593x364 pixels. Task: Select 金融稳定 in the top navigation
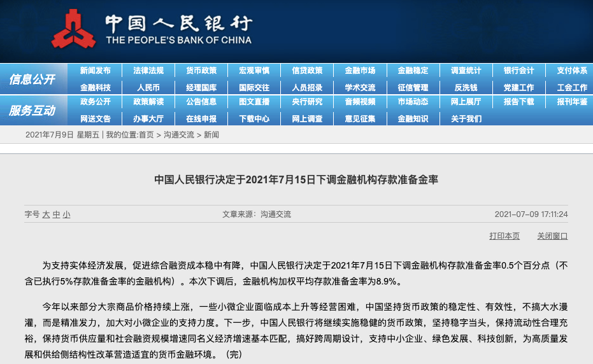pos(413,71)
